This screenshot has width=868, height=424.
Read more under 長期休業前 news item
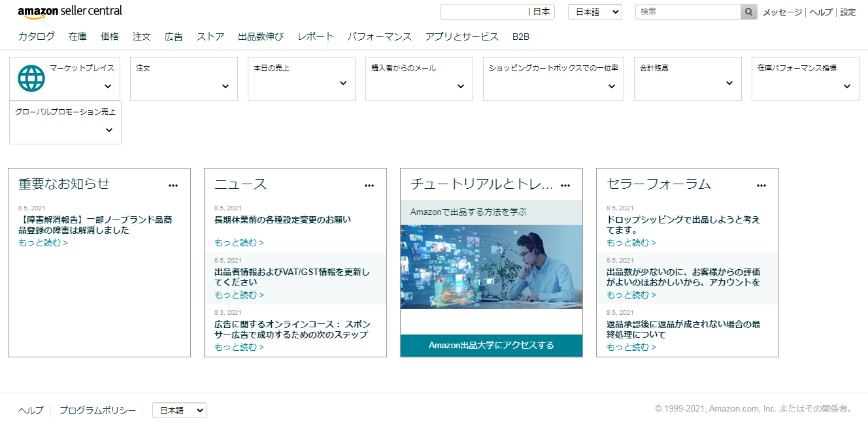[239, 242]
